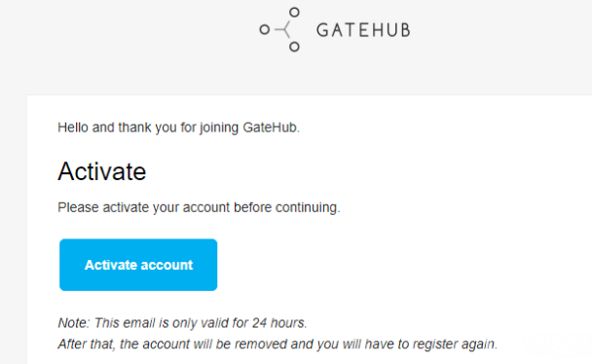592x364 pixels.
Task: Click the top circle of the GateHub logo
Action: [294, 13]
